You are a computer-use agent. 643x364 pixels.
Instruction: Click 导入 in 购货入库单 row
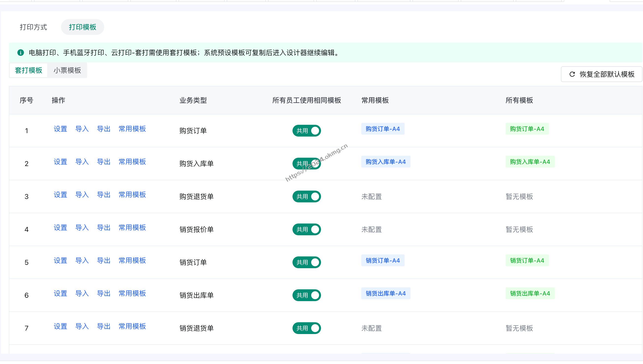[x=82, y=162]
